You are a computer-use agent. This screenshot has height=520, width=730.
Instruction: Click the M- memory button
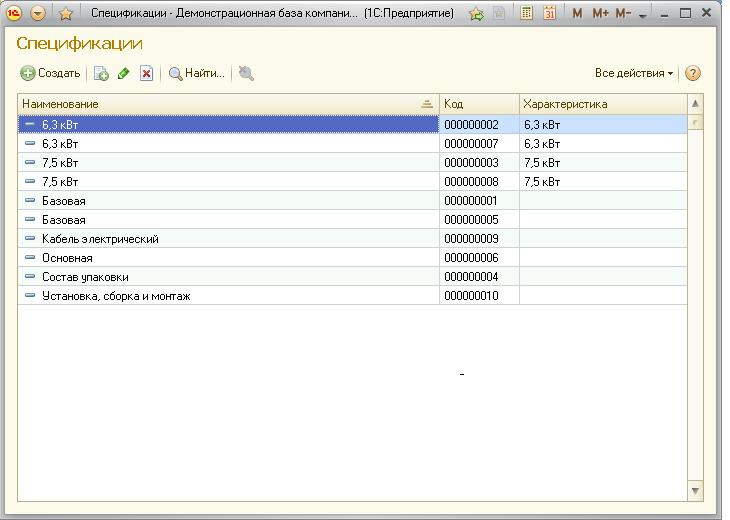[623, 14]
